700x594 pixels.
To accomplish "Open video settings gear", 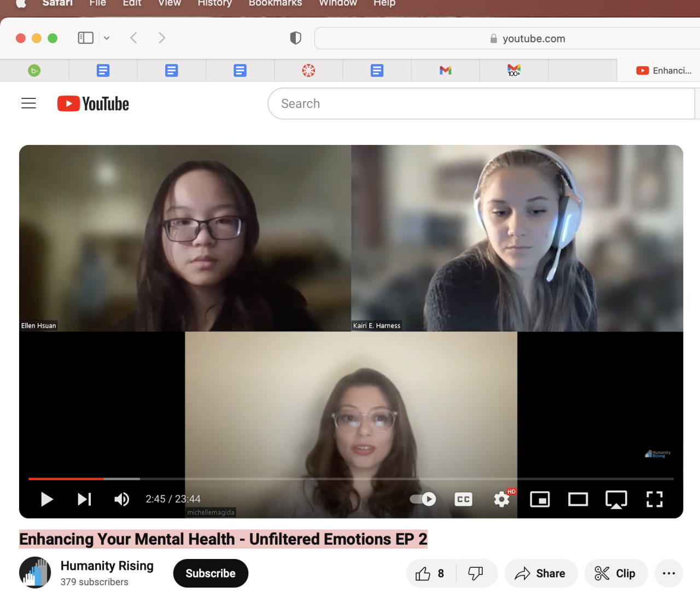I will point(501,499).
